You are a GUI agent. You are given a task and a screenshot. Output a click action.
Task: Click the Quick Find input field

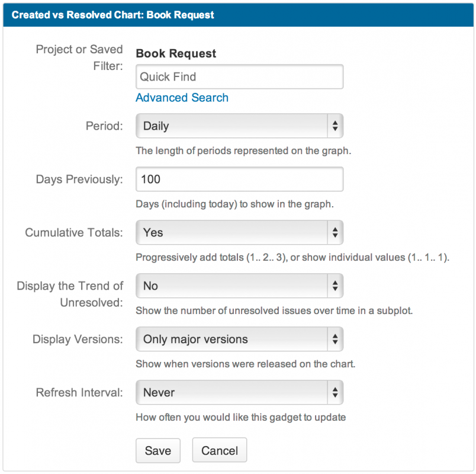coord(239,77)
